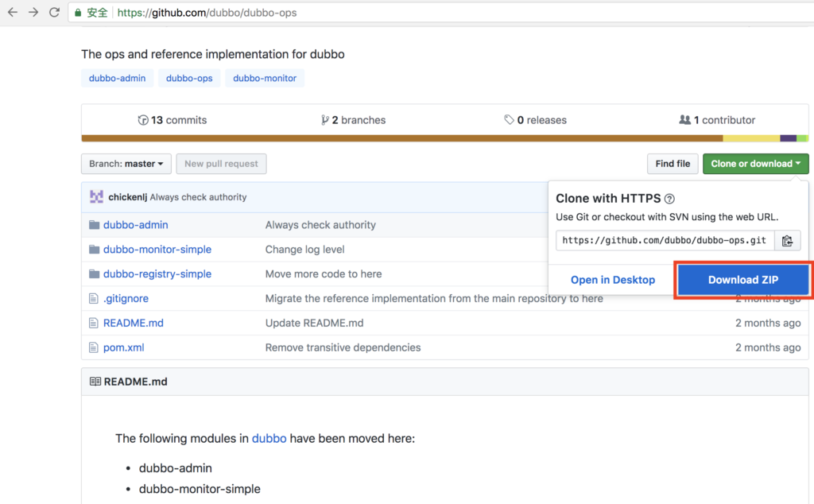Click the commits history clock icon
The height and width of the screenshot is (504, 814).
pos(143,120)
